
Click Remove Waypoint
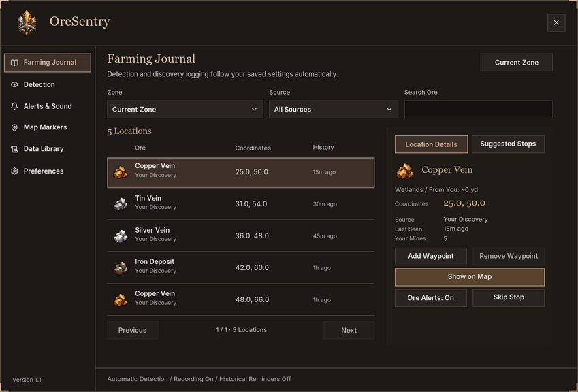509,257
